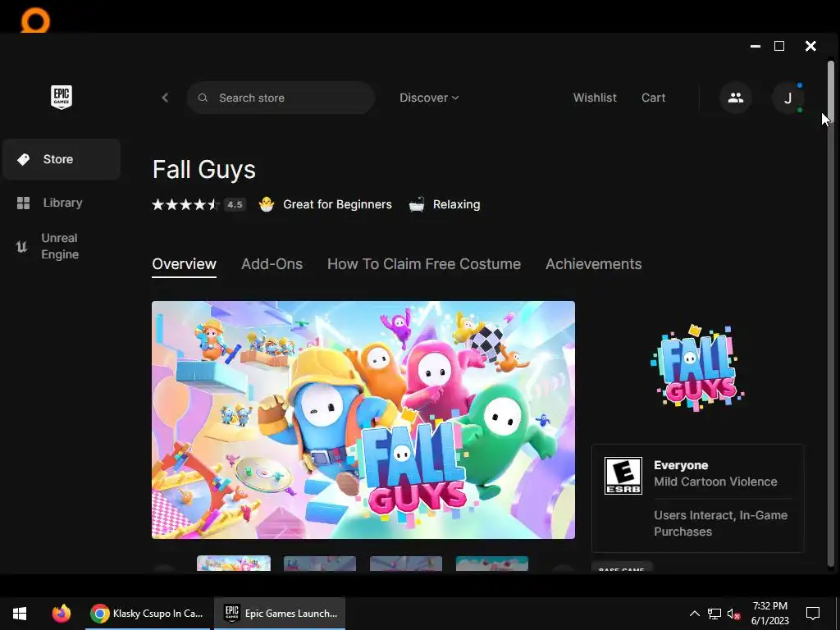840x630 pixels.
Task: Switch to the Add-Ons tab
Action: point(272,264)
